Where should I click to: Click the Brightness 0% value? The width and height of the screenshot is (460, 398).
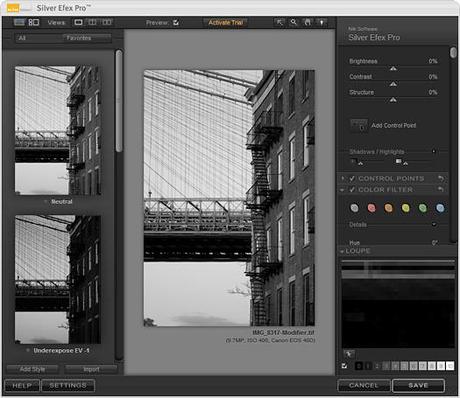pyautogui.click(x=433, y=61)
